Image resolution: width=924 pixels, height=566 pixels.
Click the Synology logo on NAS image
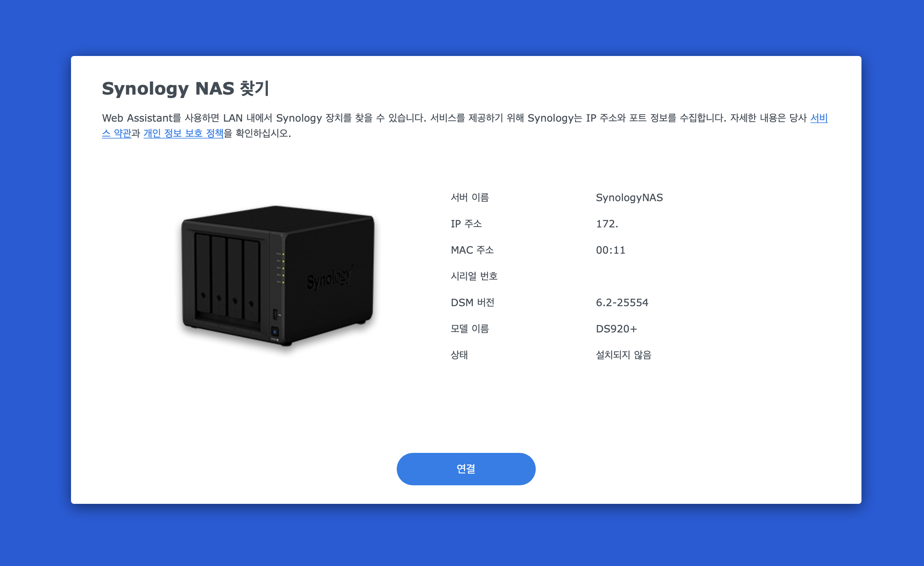pyautogui.click(x=330, y=277)
